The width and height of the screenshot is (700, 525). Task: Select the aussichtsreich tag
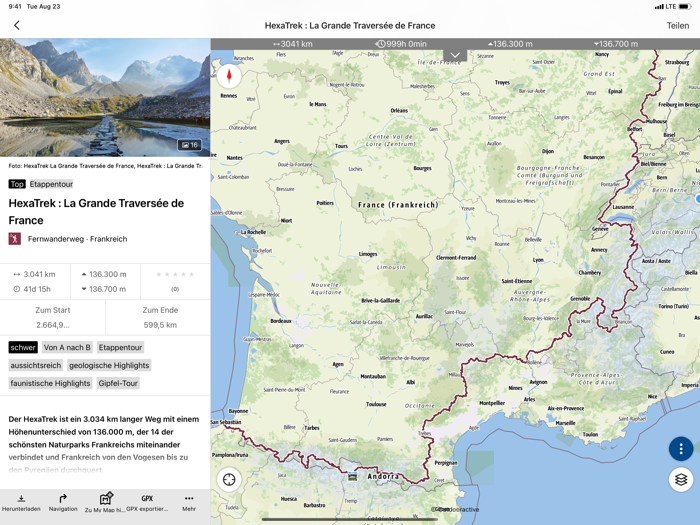click(36, 365)
